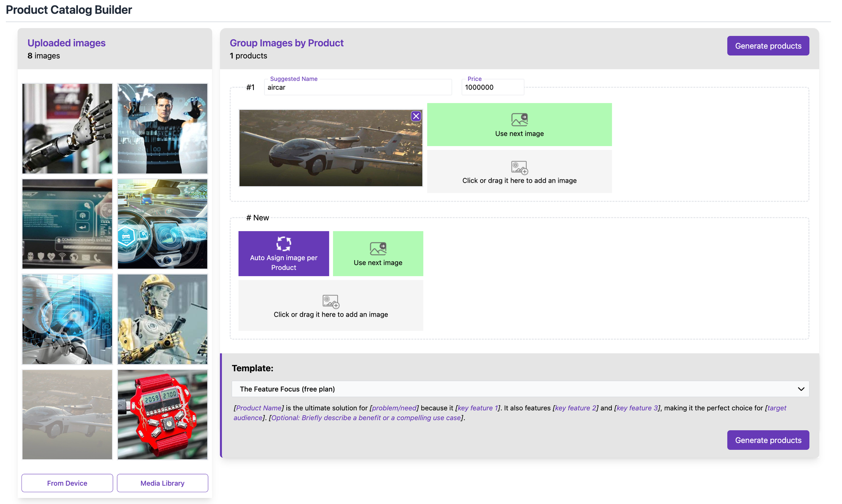This screenshot has width=842, height=504.
Task: Select man with holographic gloves thumbnail
Action: click(x=163, y=128)
